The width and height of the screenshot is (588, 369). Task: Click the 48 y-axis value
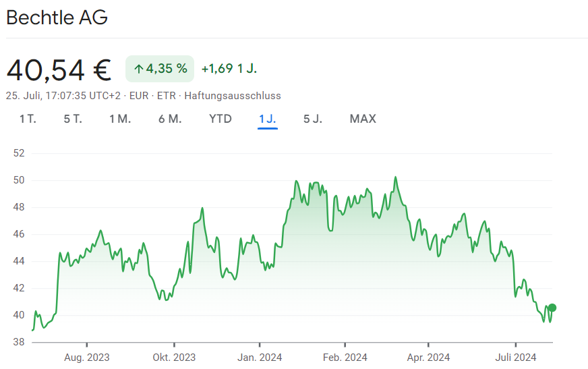[19, 207]
